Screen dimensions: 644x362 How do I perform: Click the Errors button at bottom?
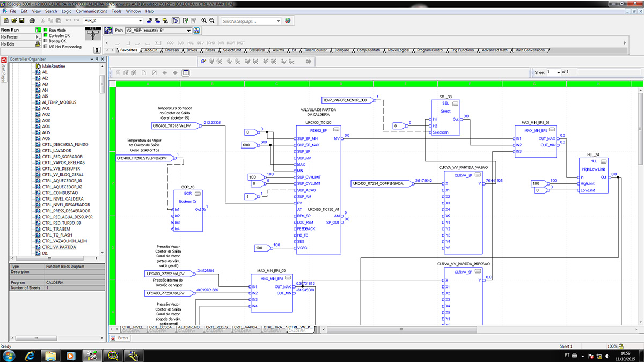[120, 338]
